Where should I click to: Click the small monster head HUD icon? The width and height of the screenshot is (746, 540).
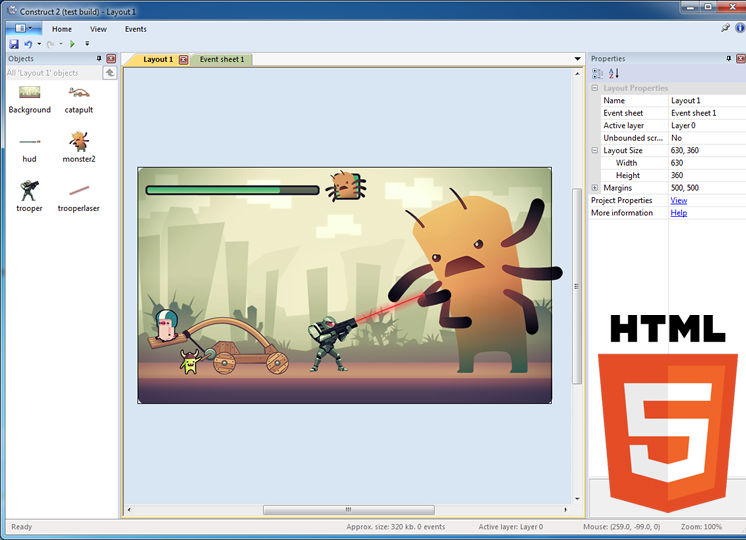coord(346,186)
